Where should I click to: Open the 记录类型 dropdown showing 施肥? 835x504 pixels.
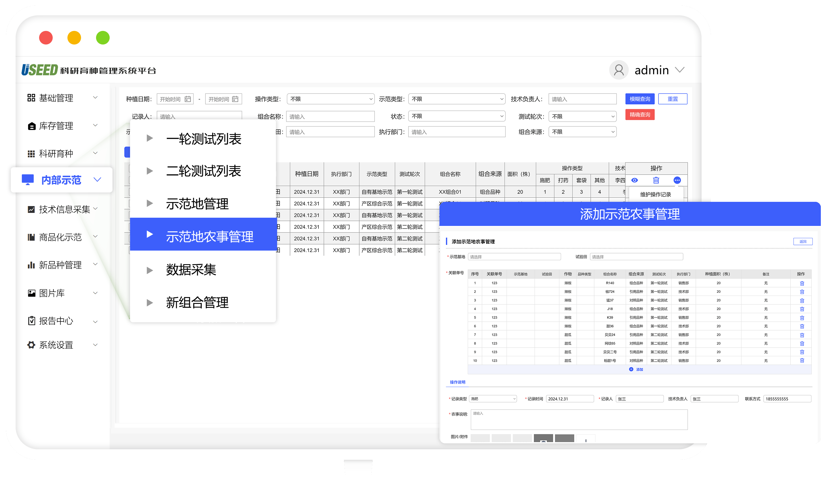492,398
